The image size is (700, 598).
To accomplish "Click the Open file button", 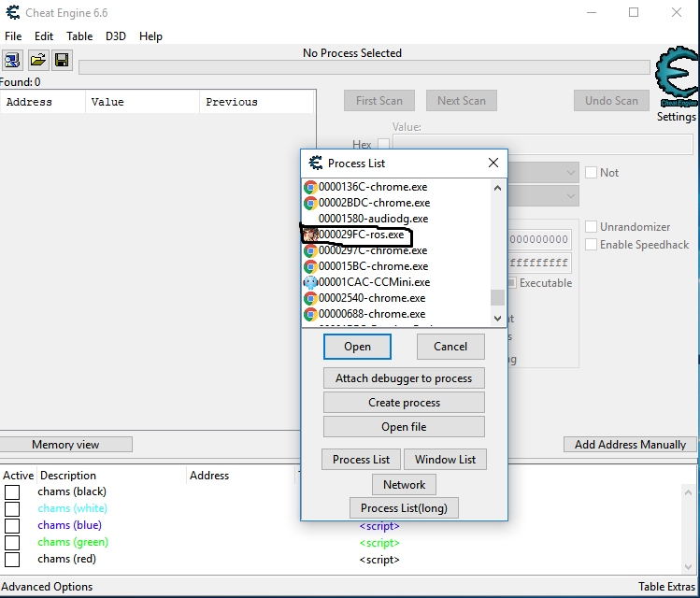I will (404, 427).
